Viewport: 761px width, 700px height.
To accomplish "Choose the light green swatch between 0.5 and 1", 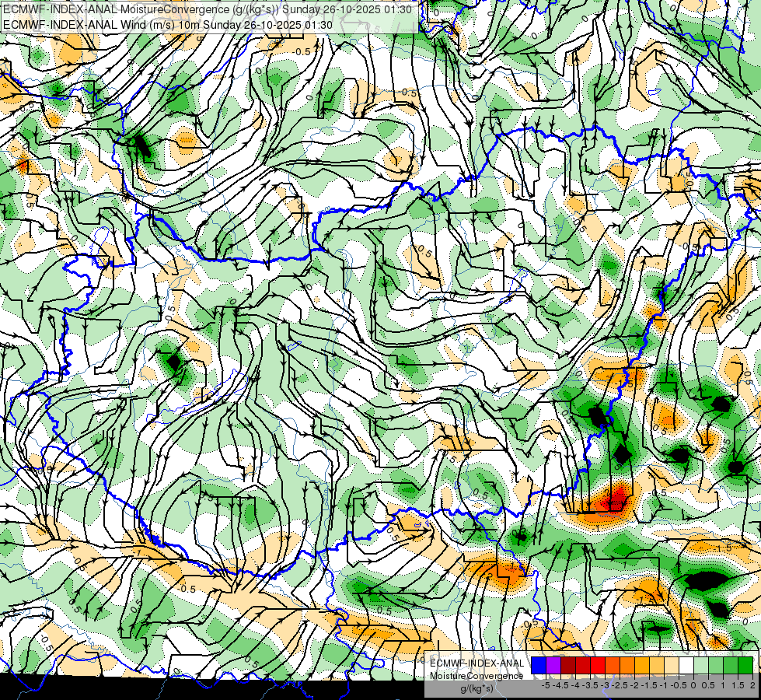I will pyautogui.click(x=716, y=666).
